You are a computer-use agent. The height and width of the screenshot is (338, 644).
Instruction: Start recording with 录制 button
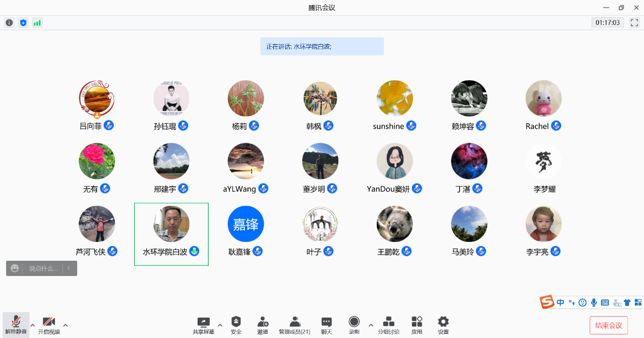[354, 325]
